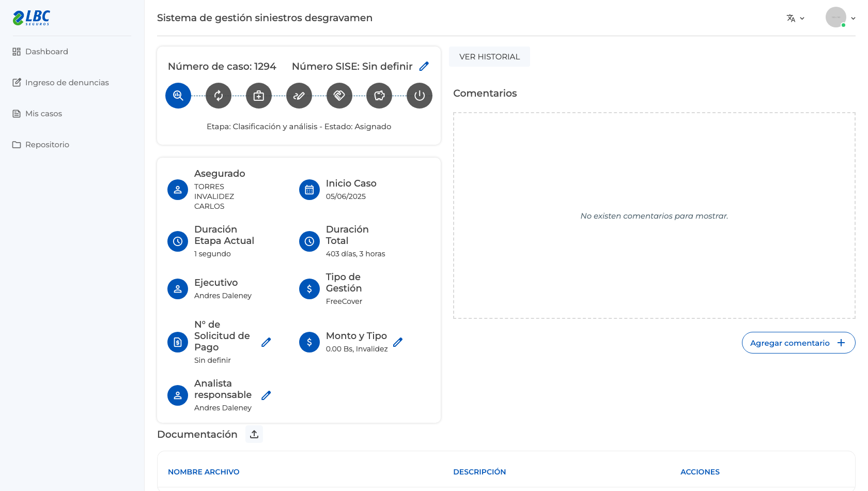The width and height of the screenshot is (868, 491).
Task: Click the power stage icon
Action: [420, 96]
